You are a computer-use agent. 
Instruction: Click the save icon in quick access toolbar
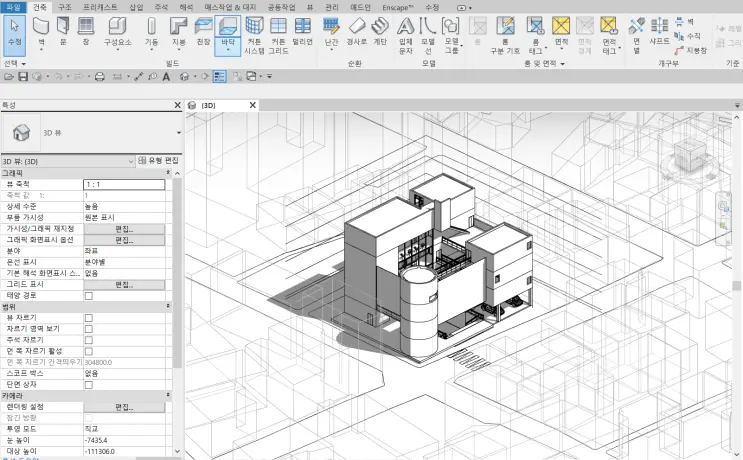(x=23, y=76)
